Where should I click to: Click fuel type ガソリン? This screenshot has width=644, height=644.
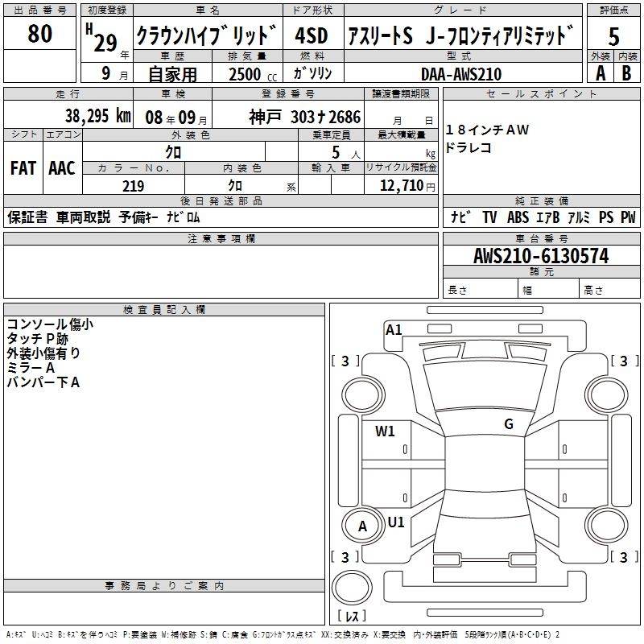point(312,73)
